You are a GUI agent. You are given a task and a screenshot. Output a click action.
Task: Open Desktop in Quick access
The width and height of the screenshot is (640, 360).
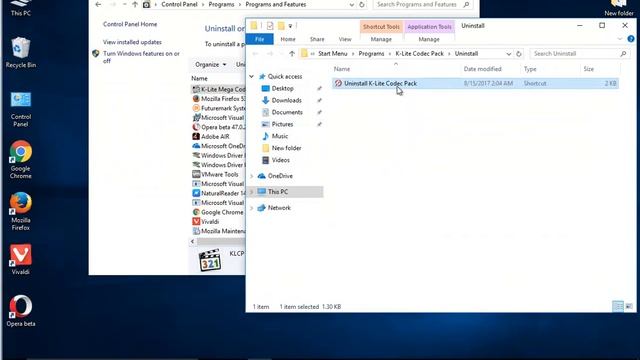[282, 89]
